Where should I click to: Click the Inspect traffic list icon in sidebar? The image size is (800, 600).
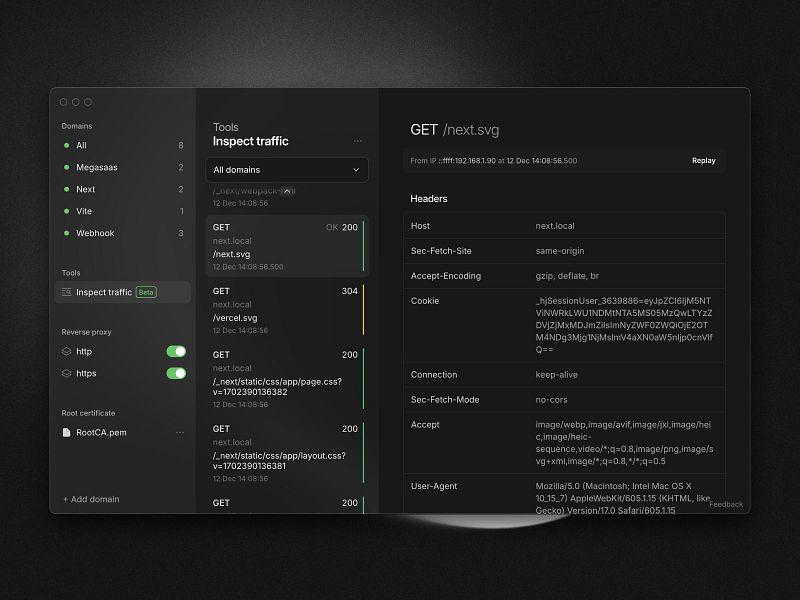[66, 292]
